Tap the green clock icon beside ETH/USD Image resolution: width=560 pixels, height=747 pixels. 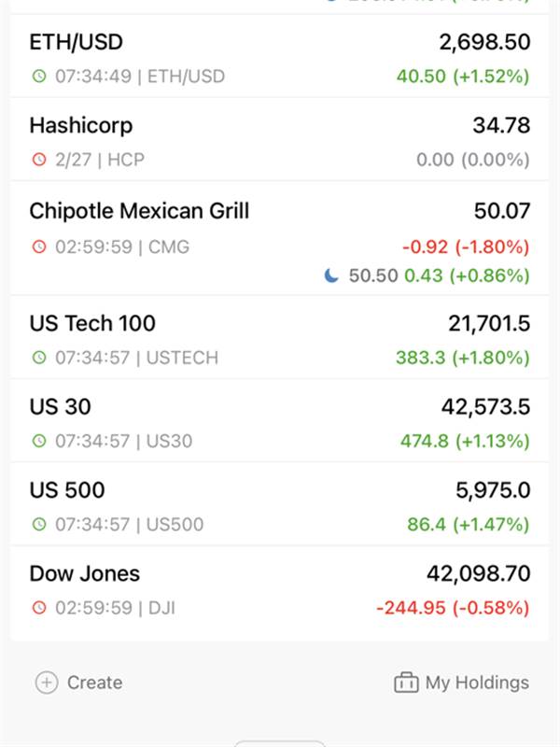tap(39, 77)
